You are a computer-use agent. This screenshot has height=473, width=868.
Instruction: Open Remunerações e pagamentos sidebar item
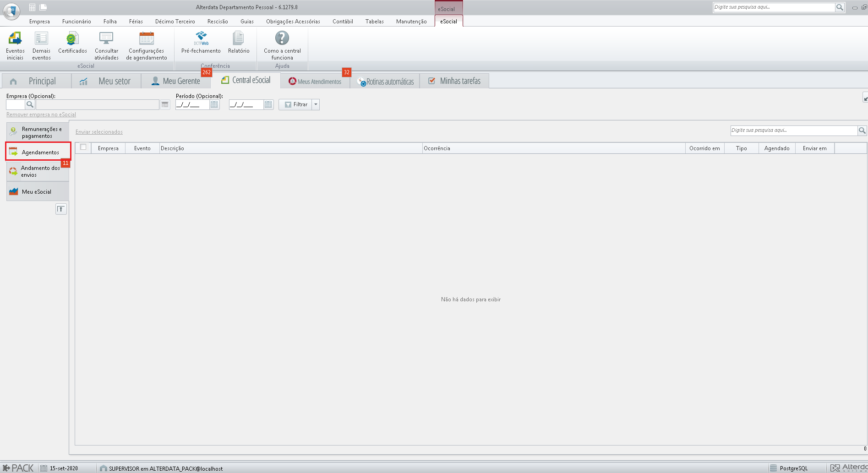pyautogui.click(x=38, y=132)
